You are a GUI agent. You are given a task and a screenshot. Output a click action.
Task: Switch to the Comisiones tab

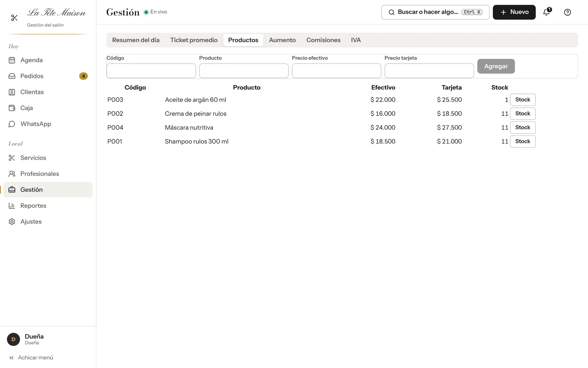[323, 40]
